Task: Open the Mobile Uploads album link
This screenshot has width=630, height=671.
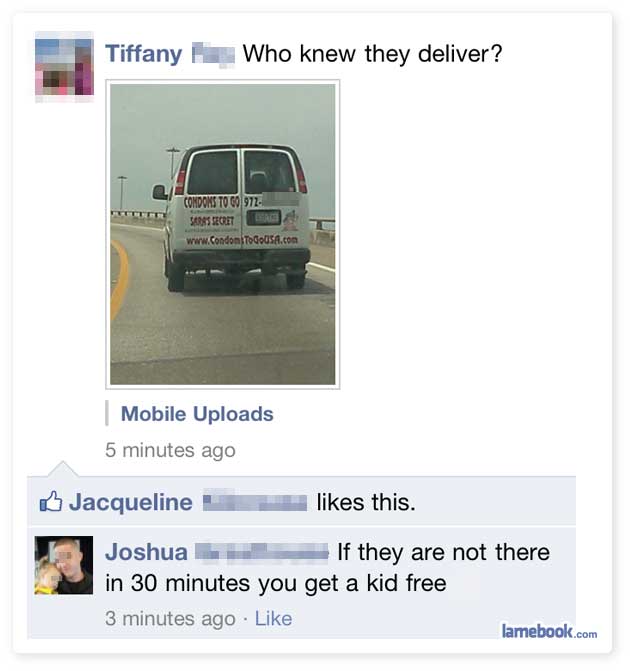Action: pyautogui.click(x=197, y=414)
